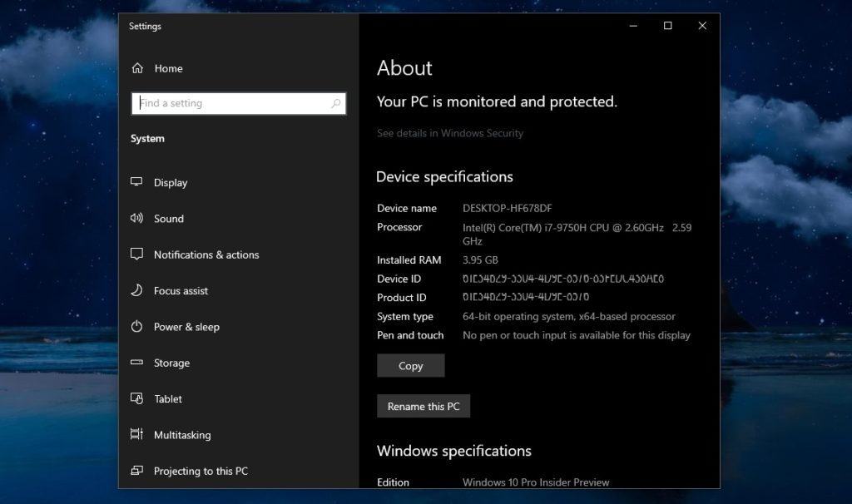Image resolution: width=852 pixels, height=504 pixels.
Task: Click the Home icon in the sidebar
Action: (x=136, y=68)
